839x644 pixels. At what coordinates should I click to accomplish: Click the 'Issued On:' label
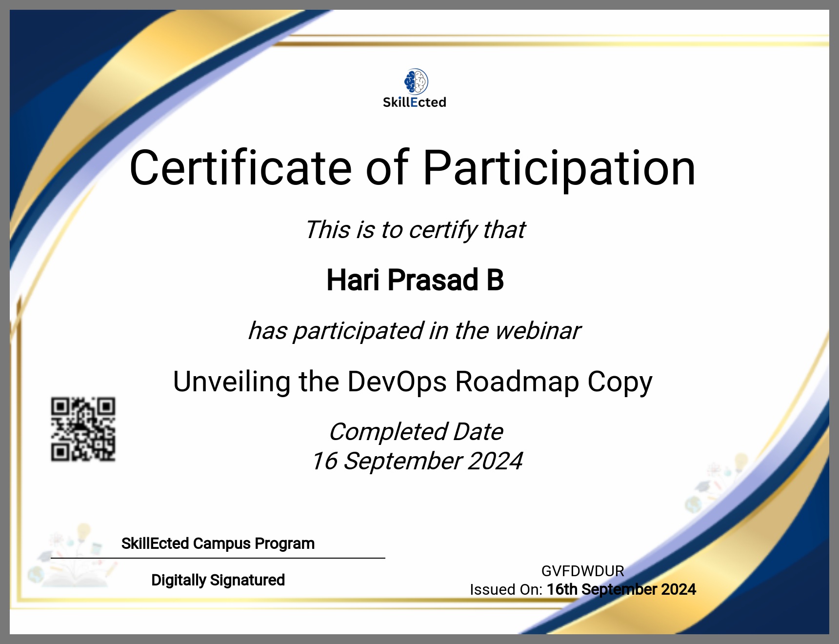[506, 590]
